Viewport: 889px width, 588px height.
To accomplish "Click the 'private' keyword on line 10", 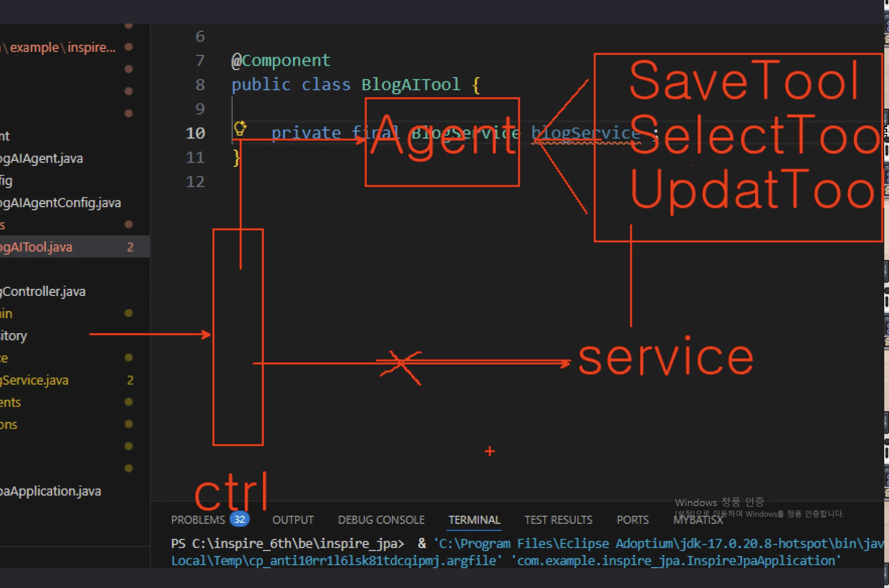I will 306,133.
